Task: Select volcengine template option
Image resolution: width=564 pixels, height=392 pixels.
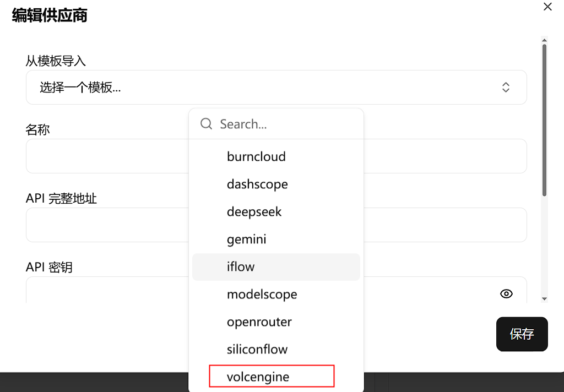Action: click(258, 377)
